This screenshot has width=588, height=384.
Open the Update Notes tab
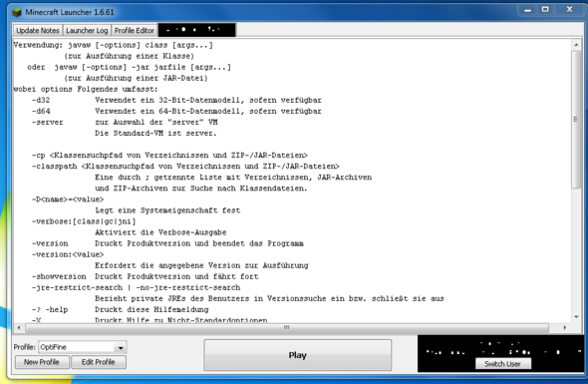coord(38,30)
